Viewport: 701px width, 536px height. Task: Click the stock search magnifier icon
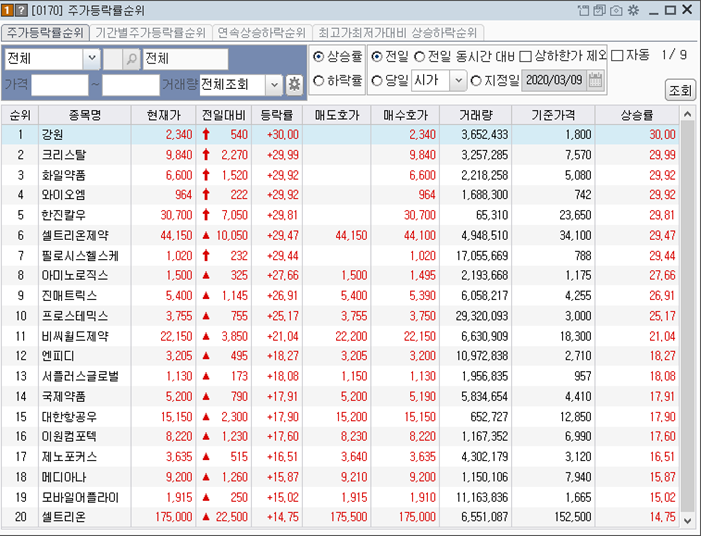click(x=131, y=59)
